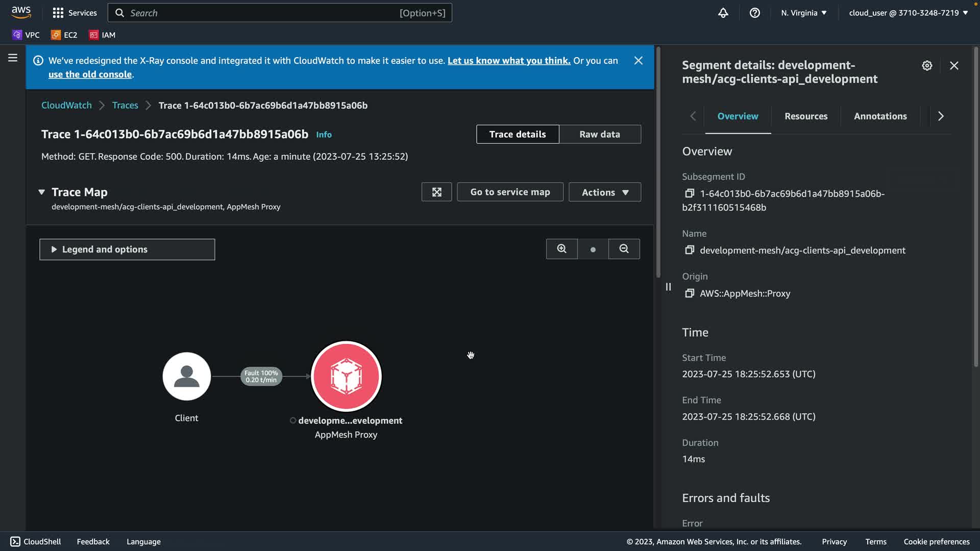Click Go to service map button
Image resolution: width=980 pixels, height=551 pixels.
tap(510, 192)
